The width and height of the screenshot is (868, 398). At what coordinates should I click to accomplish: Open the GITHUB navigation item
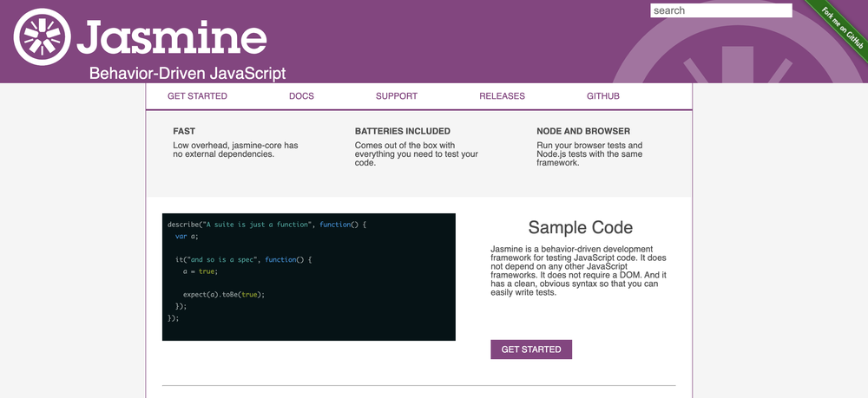[x=603, y=96]
